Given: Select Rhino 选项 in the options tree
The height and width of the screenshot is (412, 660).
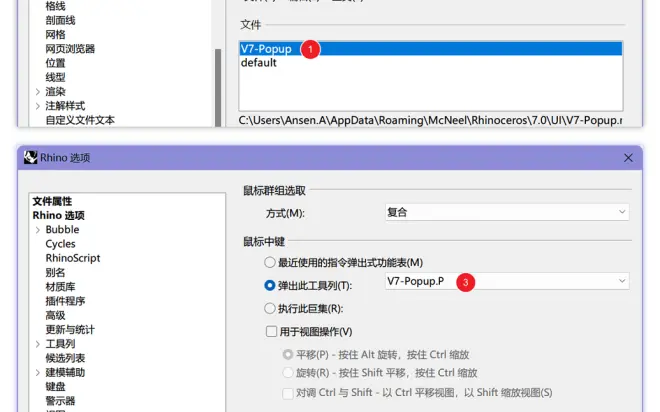Looking at the screenshot, I should pos(59,215).
